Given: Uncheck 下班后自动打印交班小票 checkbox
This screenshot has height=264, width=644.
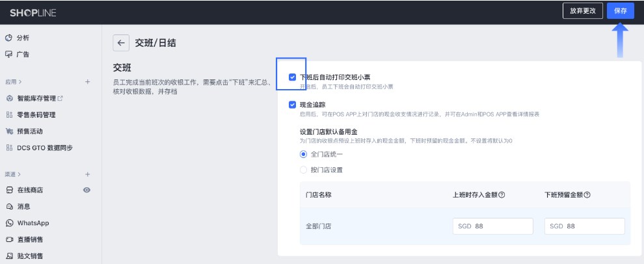Looking at the screenshot, I should tap(292, 77).
